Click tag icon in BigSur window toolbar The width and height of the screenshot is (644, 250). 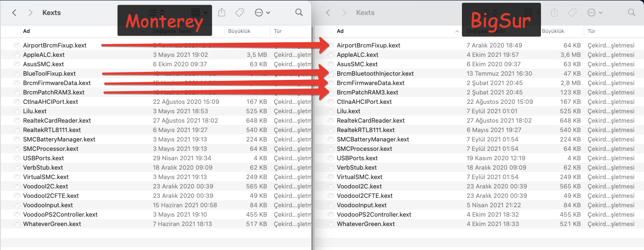click(572, 13)
